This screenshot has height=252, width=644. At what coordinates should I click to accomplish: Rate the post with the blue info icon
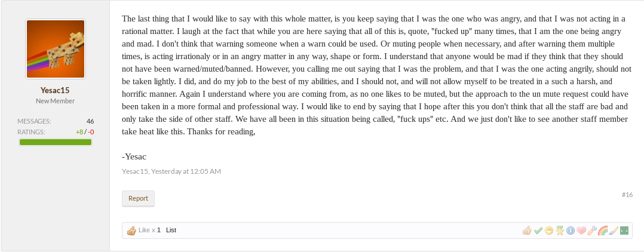click(x=570, y=231)
